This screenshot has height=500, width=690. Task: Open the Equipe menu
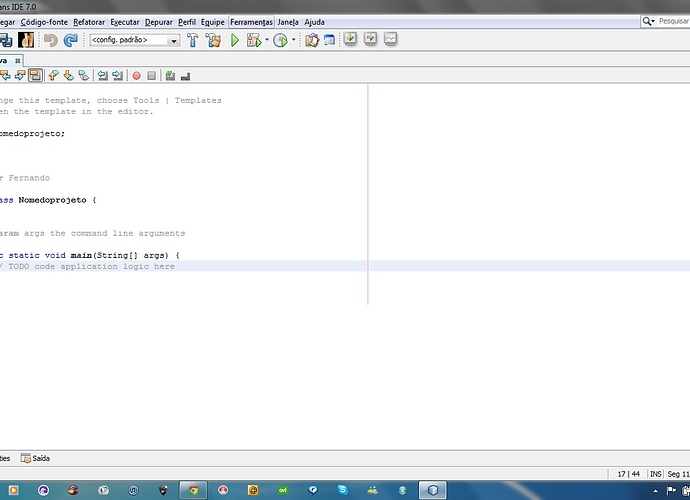pyautogui.click(x=213, y=22)
